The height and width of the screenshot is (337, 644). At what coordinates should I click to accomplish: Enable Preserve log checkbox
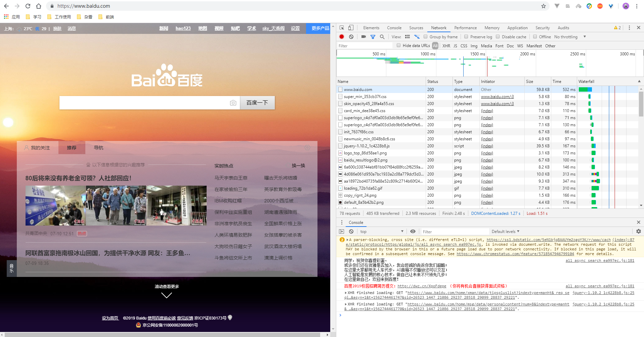point(466,37)
